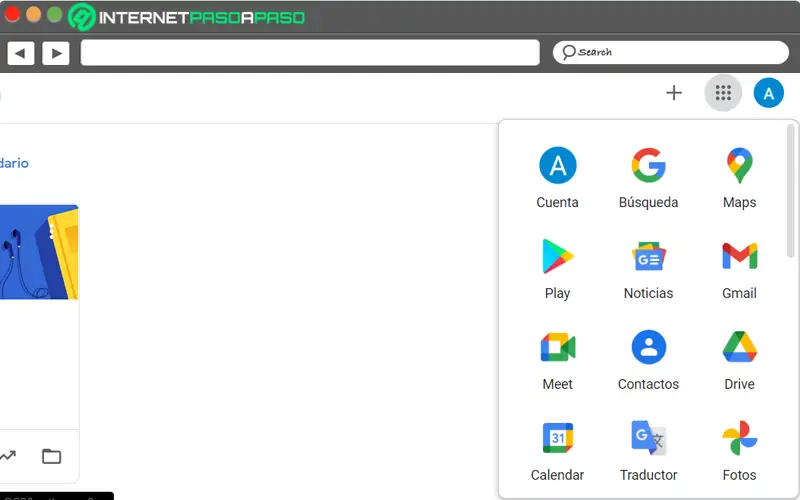Click the plus create button

tap(673, 93)
